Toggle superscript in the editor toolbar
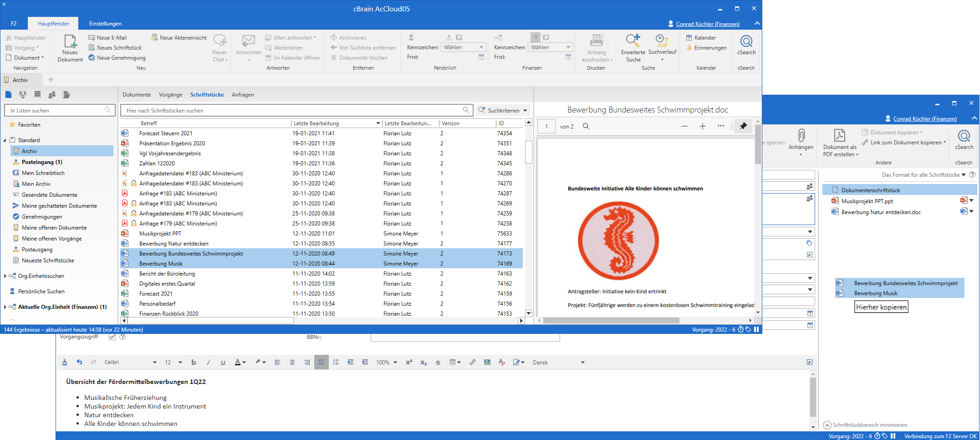This screenshot has width=980, height=440. [x=409, y=362]
